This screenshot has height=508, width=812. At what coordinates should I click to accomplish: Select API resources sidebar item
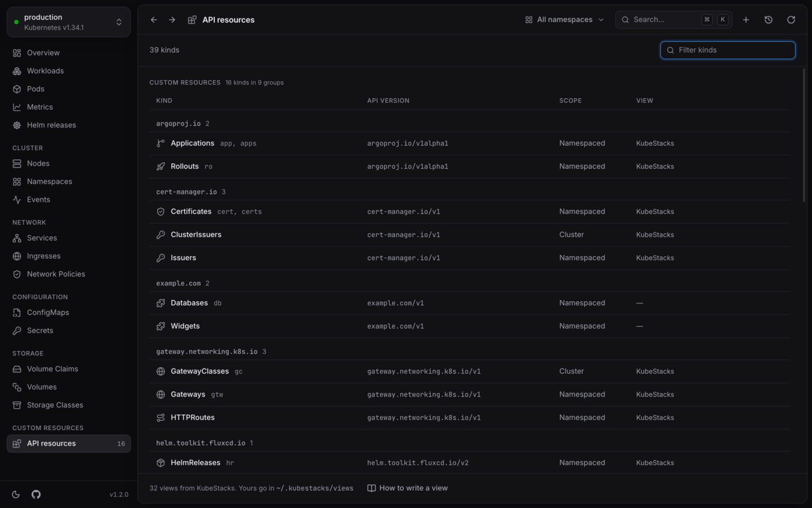pyautogui.click(x=69, y=444)
